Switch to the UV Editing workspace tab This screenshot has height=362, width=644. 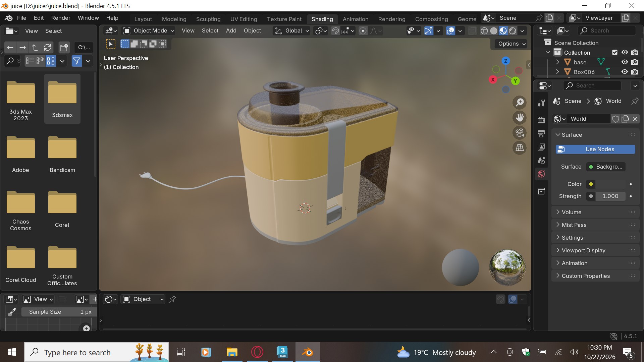244,19
